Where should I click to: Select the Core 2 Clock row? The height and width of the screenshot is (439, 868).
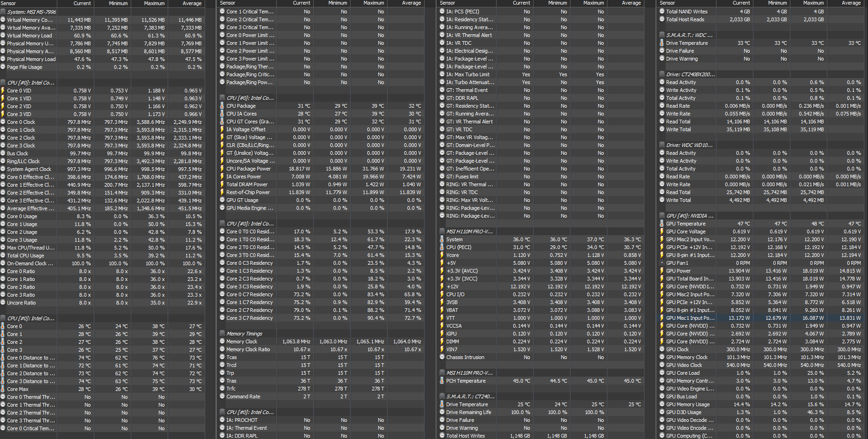coord(102,138)
